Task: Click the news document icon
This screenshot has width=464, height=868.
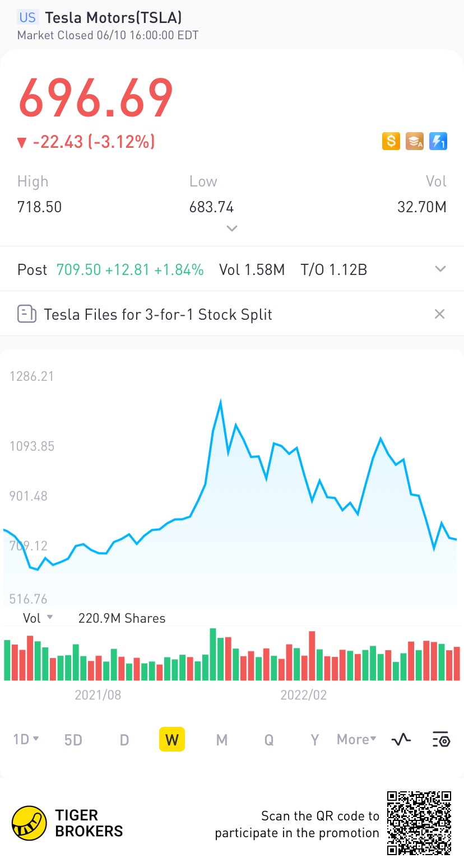Action: (26, 314)
